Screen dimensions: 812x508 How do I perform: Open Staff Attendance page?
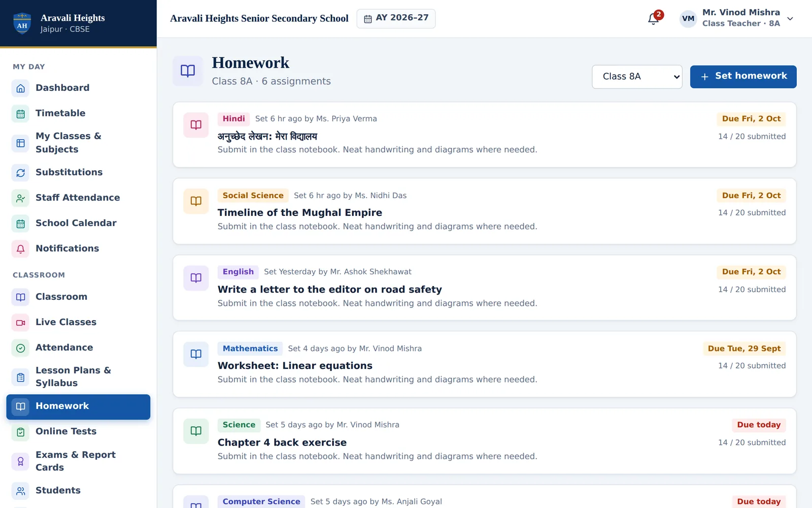[78, 198]
